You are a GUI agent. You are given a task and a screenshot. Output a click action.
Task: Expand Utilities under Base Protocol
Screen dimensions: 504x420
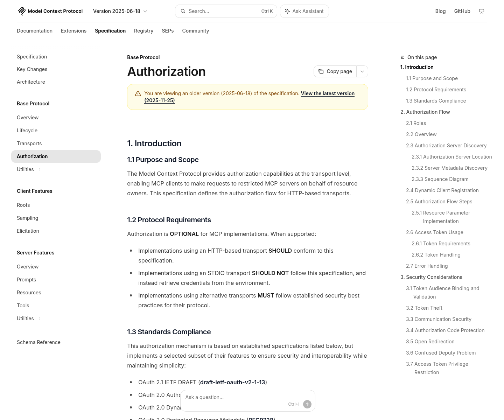(40, 169)
